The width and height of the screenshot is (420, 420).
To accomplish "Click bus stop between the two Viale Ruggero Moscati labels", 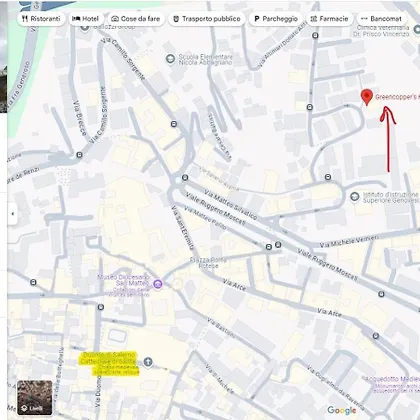I will pyautogui.click(x=278, y=245).
